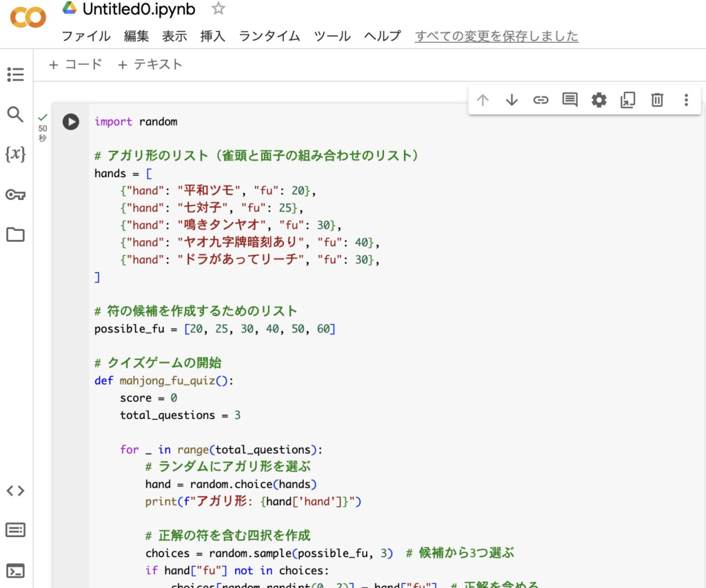This screenshot has width=706, height=588.
Task: Open the terminal icon in sidebar
Action: pyautogui.click(x=15, y=571)
